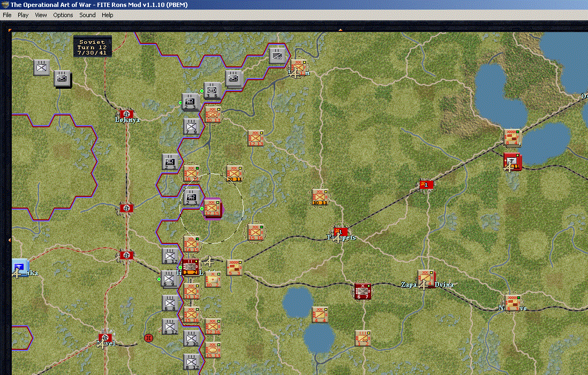The width and height of the screenshot is (588, 375).
Task: Open the View menu
Action: [x=41, y=15]
